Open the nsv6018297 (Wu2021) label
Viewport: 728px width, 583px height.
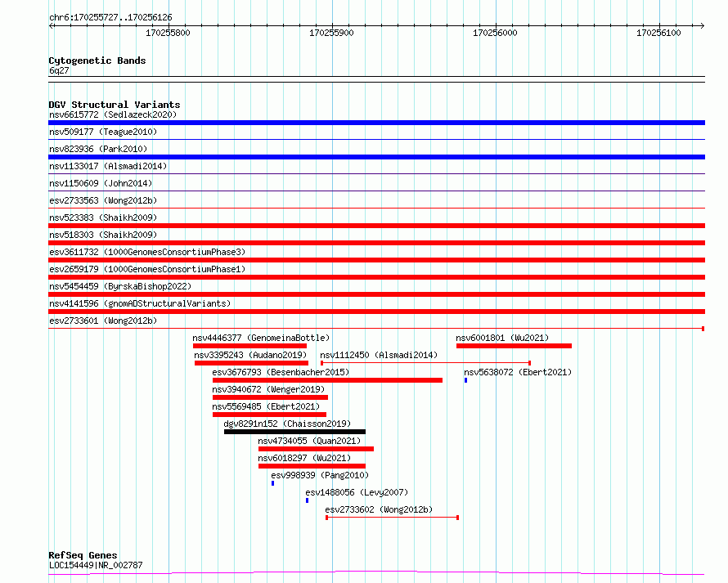[x=304, y=458]
